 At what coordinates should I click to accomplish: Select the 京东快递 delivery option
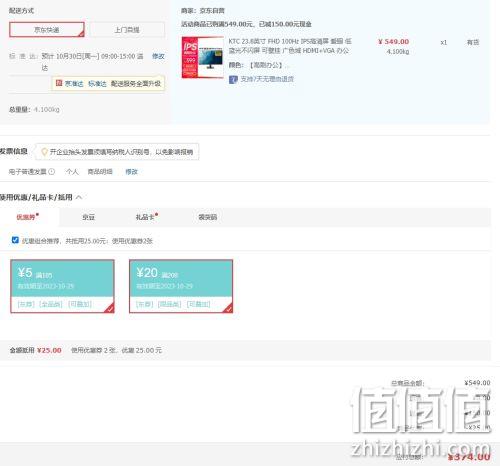click(47, 30)
